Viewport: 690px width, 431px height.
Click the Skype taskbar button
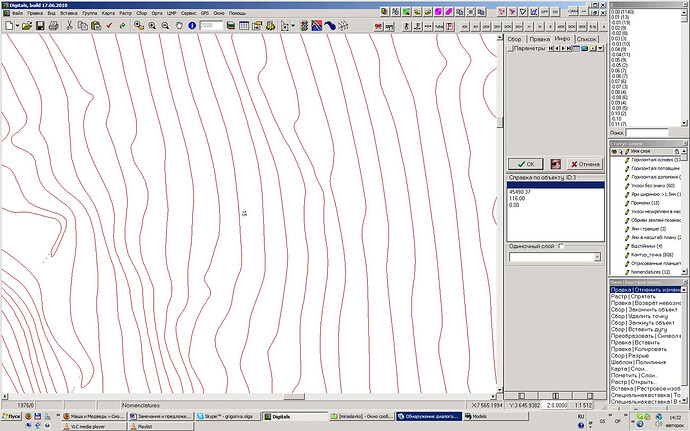[227, 416]
